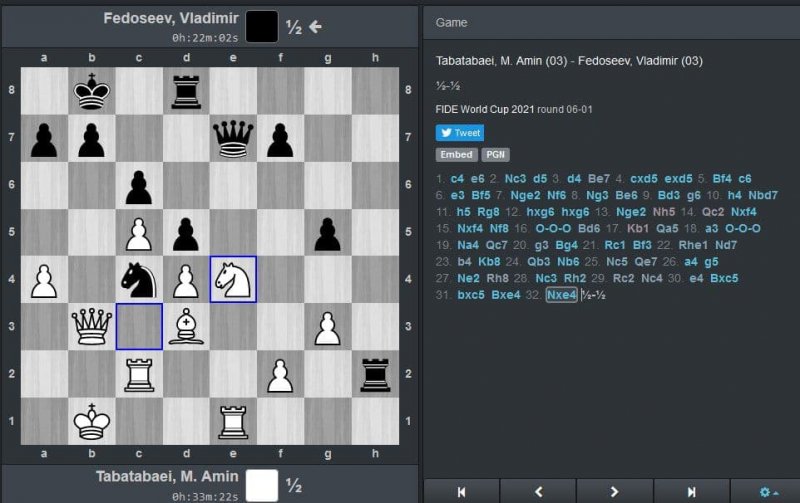This screenshot has width=800, height=503.
Task: Step forward one move
Action: click(614, 491)
